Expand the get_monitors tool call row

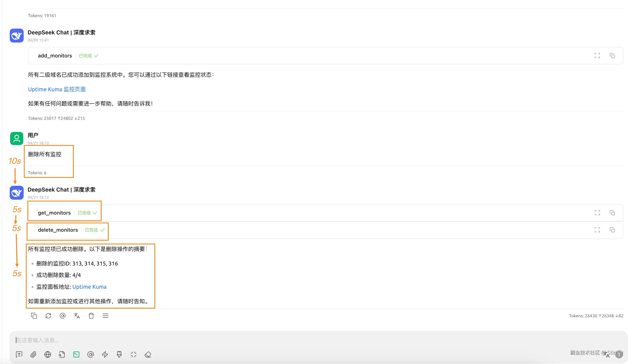pyautogui.click(x=54, y=213)
